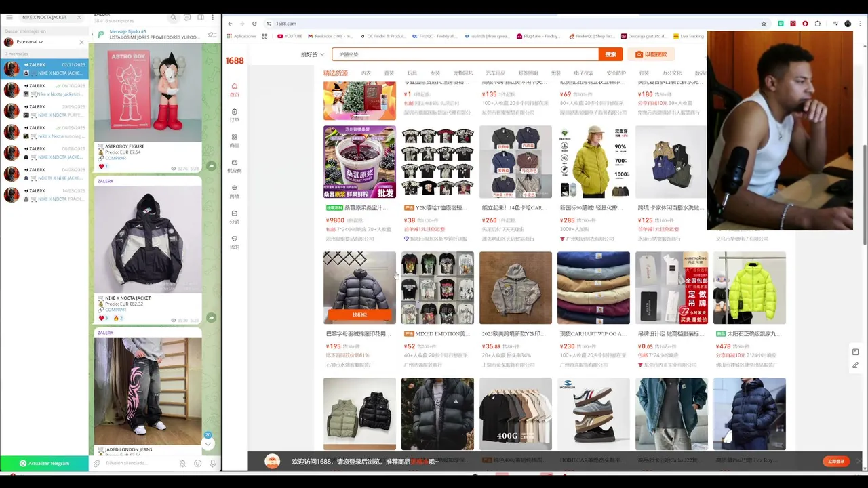The width and height of the screenshot is (868, 488).
Task: Click the heart reaction on the NIKE X NOCTA JACKET post
Action: point(104,318)
